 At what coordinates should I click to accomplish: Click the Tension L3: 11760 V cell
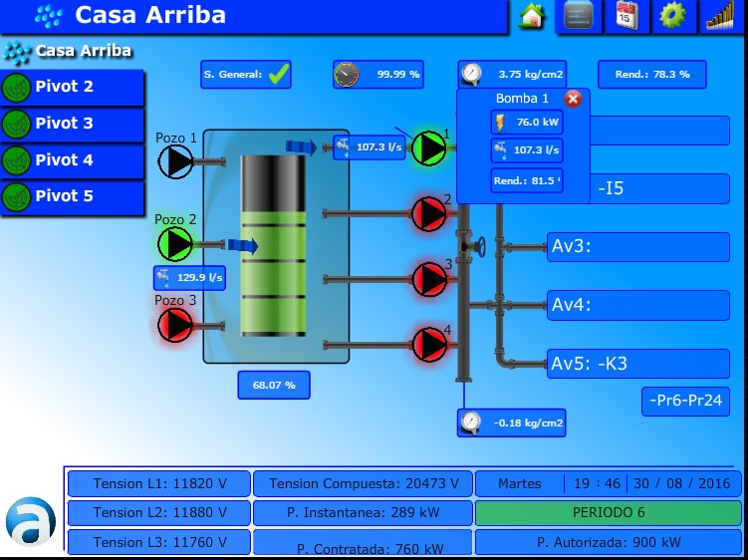(x=159, y=542)
